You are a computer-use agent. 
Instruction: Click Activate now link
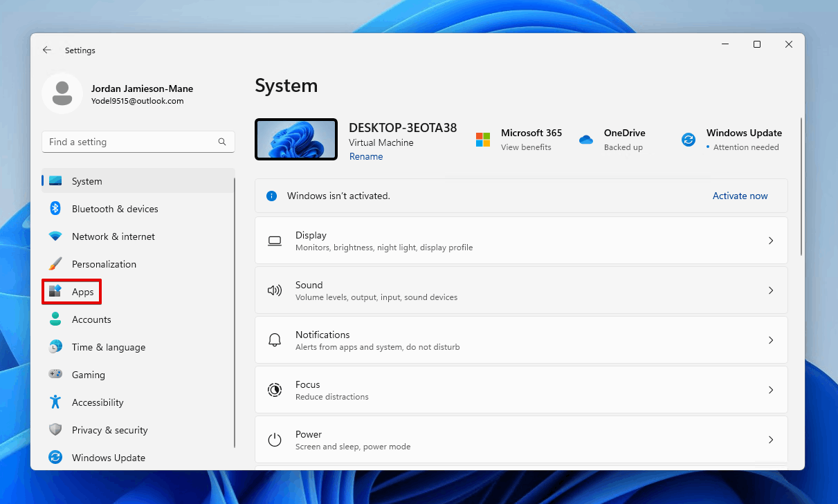tap(740, 196)
